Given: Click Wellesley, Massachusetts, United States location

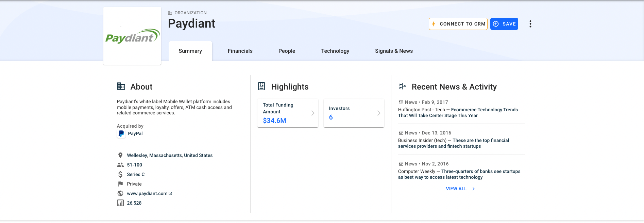Looking at the screenshot, I should pos(170,155).
